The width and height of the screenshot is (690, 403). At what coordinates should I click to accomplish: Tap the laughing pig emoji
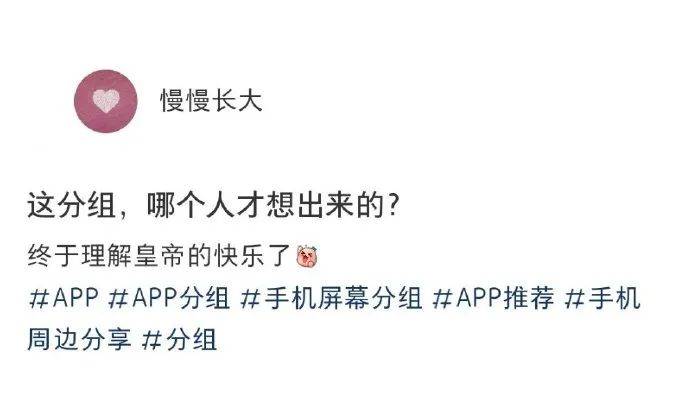pos(308,256)
